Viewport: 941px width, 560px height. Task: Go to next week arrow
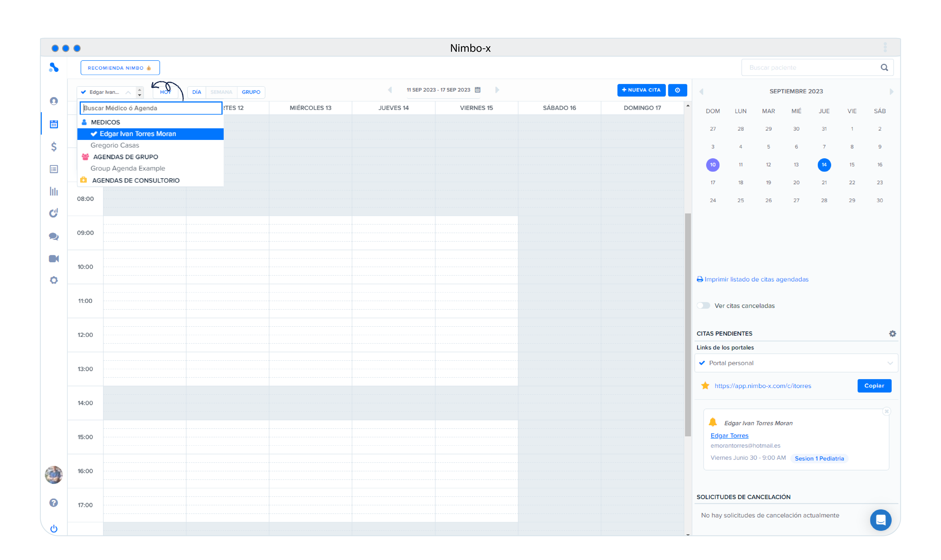pyautogui.click(x=497, y=90)
